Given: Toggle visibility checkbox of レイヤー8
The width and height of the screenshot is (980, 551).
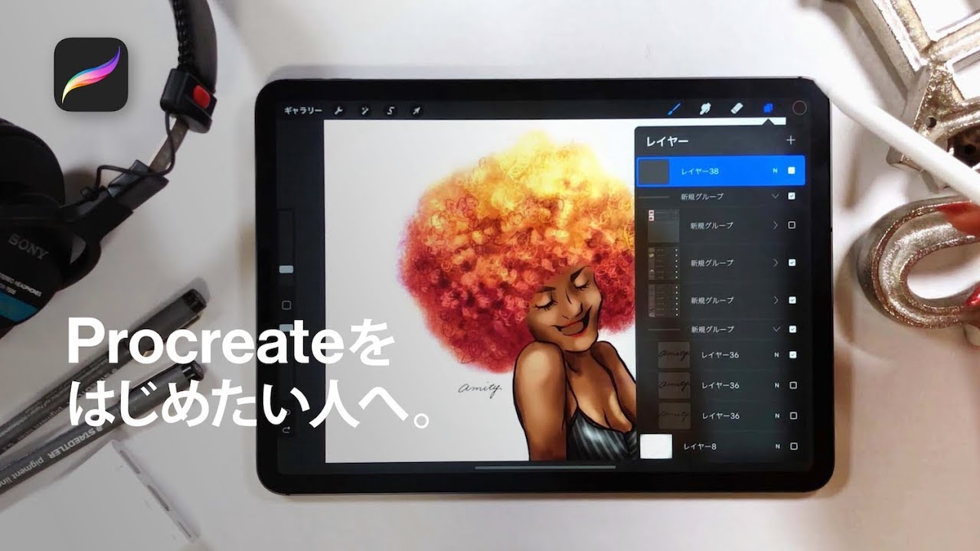Looking at the screenshot, I should 793,446.
